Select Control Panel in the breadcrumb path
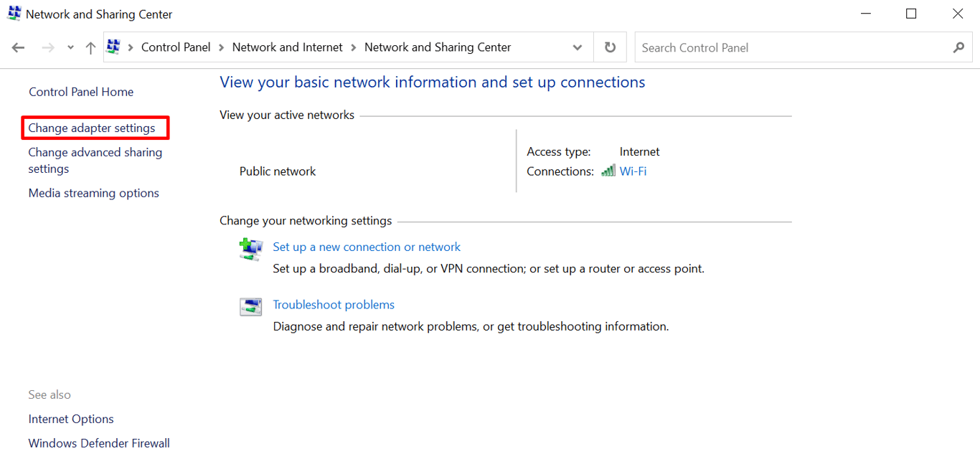This screenshot has height=469, width=980. [175, 47]
